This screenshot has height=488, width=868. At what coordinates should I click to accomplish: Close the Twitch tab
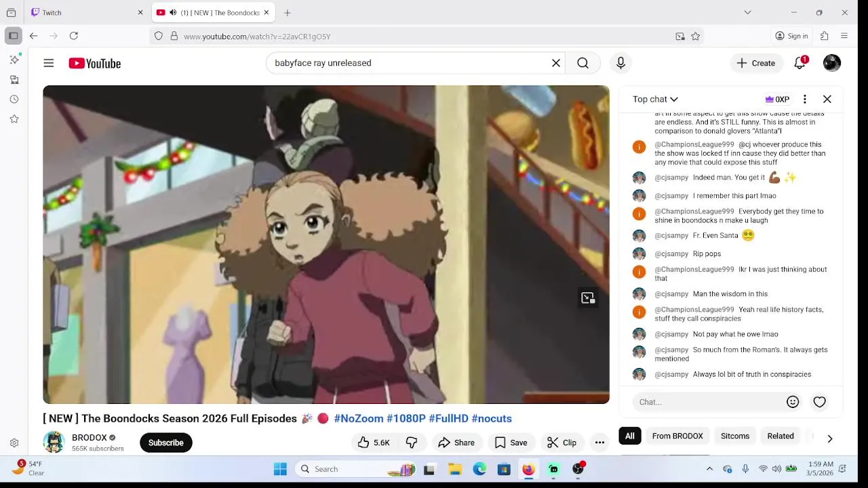click(x=140, y=12)
